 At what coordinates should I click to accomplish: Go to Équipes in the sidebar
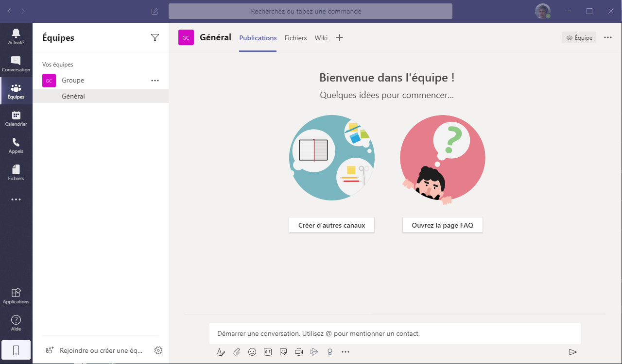click(16, 91)
